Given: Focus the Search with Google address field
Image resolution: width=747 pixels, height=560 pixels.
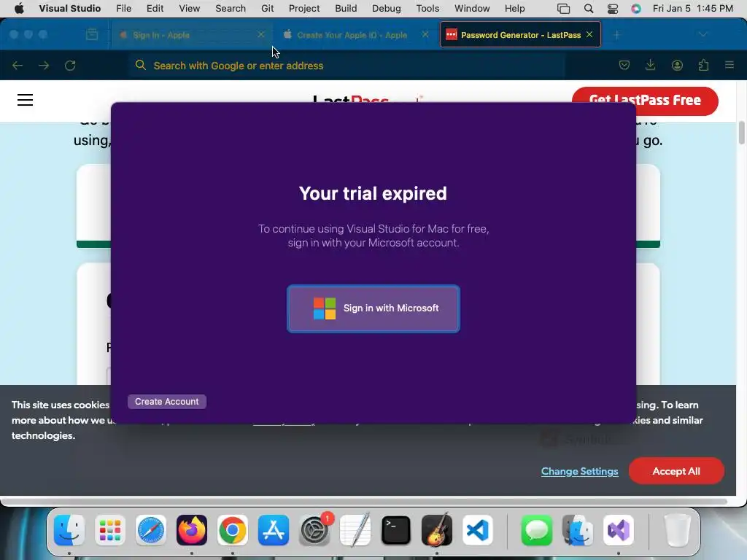Looking at the screenshot, I should (347, 66).
